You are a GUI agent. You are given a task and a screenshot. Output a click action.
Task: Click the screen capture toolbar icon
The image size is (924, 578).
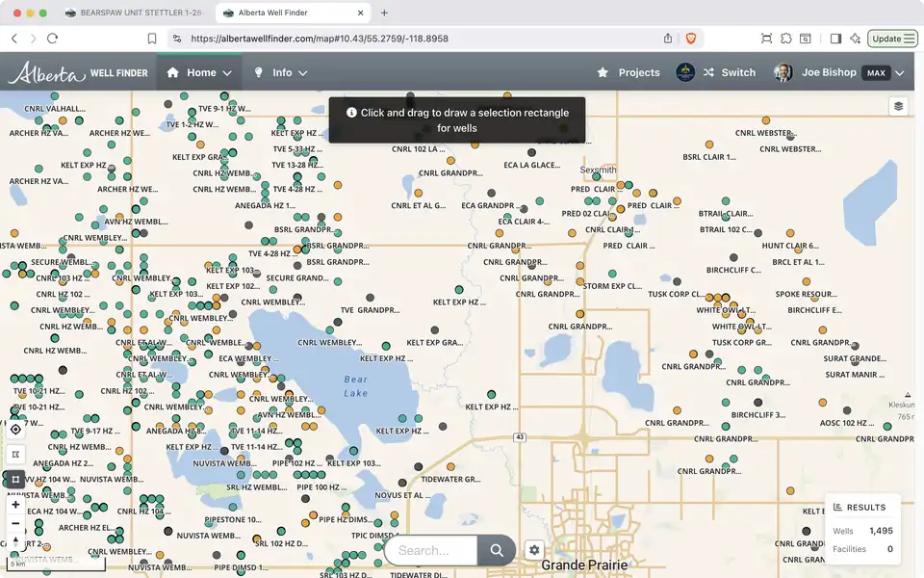coord(767,39)
